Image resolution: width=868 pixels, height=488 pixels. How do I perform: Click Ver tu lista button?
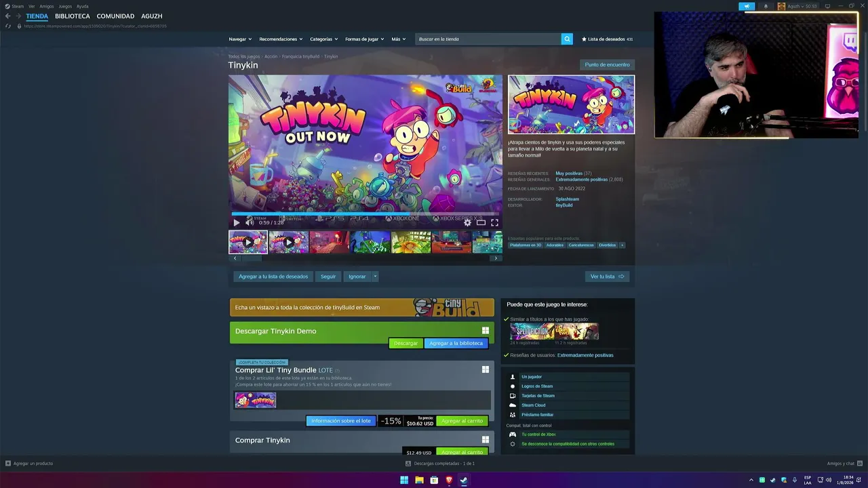point(607,277)
